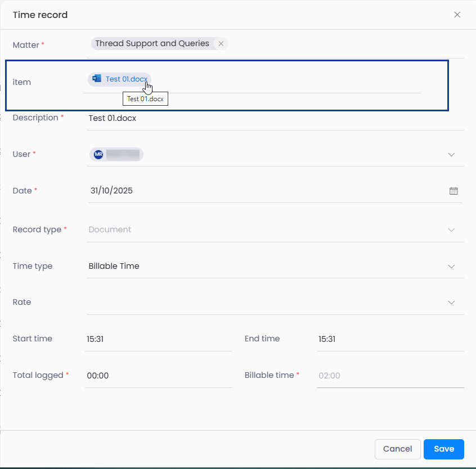Screen dimensions: 476x469
Task: Click the Matter field input area
Action: 343,44
